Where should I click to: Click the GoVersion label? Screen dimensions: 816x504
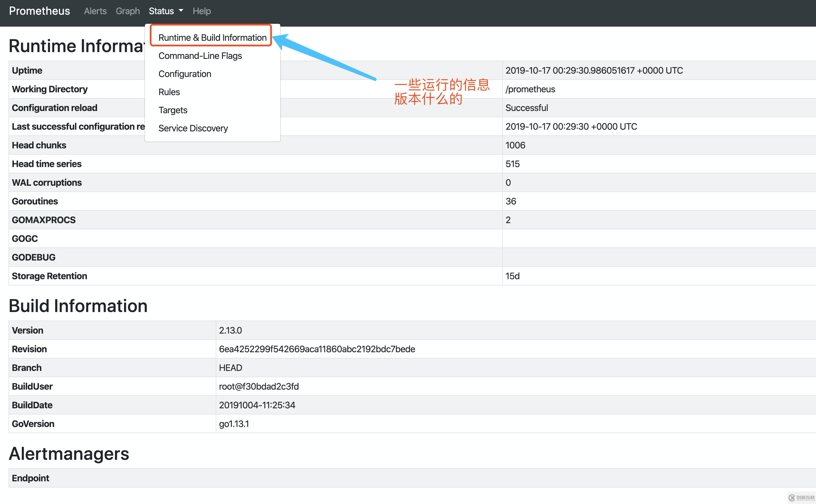[33, 423]
